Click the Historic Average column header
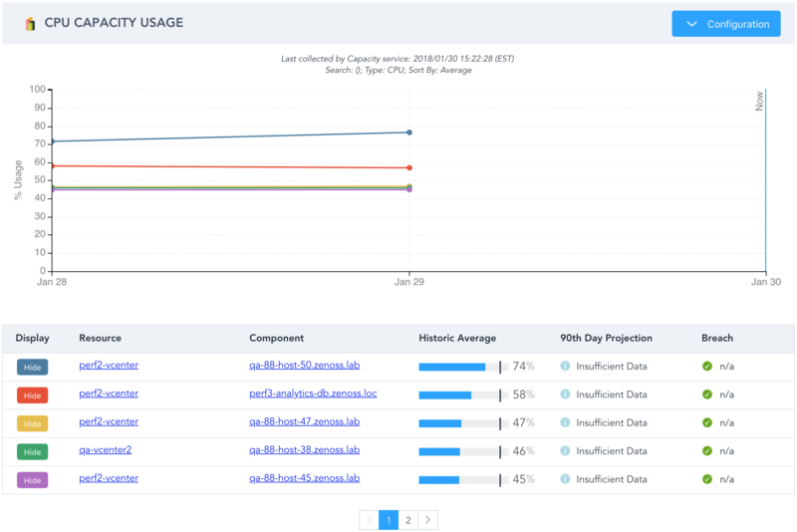Viewport: 797px width, 532px height. [x=457, y=338]
